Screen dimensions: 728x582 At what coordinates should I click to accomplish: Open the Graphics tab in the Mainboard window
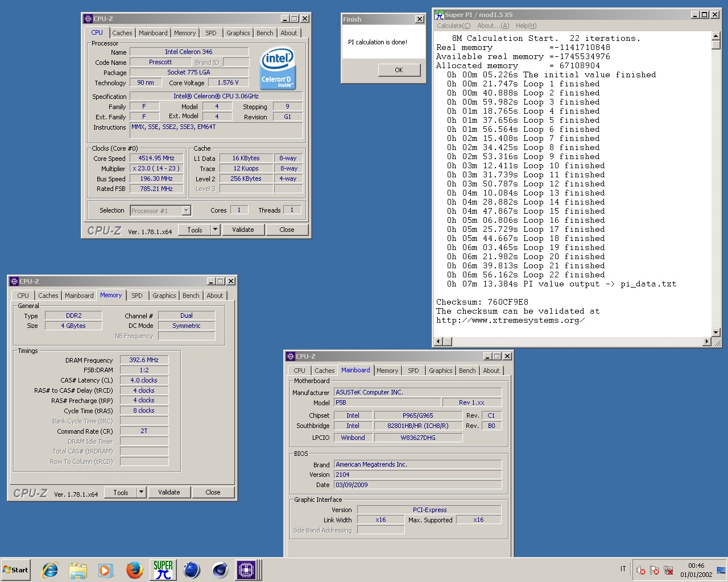click(441, 371)
